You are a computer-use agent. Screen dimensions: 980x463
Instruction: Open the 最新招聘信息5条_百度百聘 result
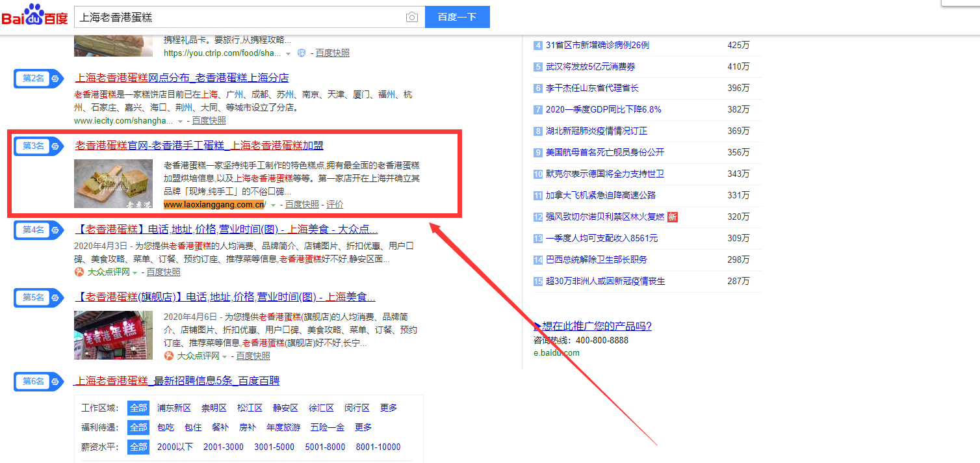click(x=177, y=380)
